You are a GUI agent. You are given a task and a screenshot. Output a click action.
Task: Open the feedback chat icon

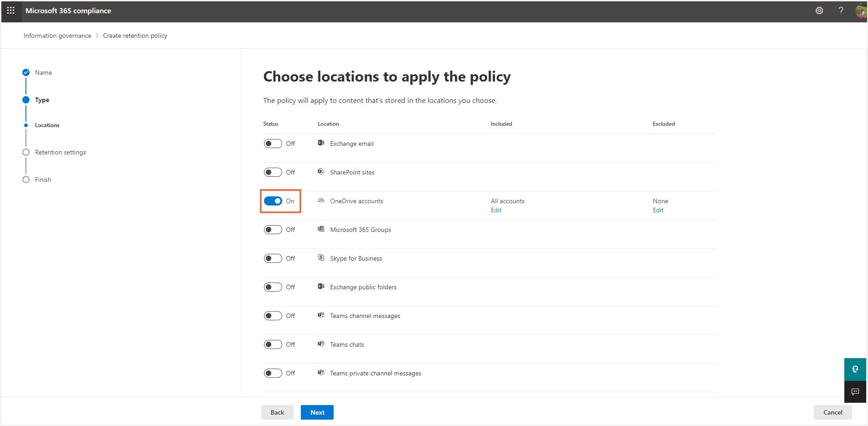855,392
